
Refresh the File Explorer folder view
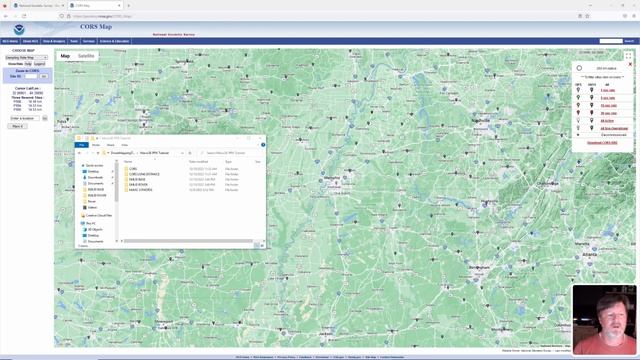tap(190, 153)
